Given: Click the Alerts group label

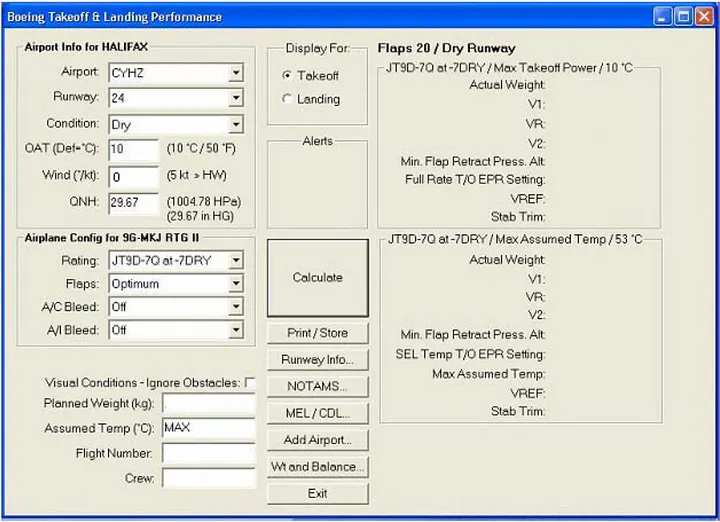Looking at the screenshot, I should tap(318, 141).
